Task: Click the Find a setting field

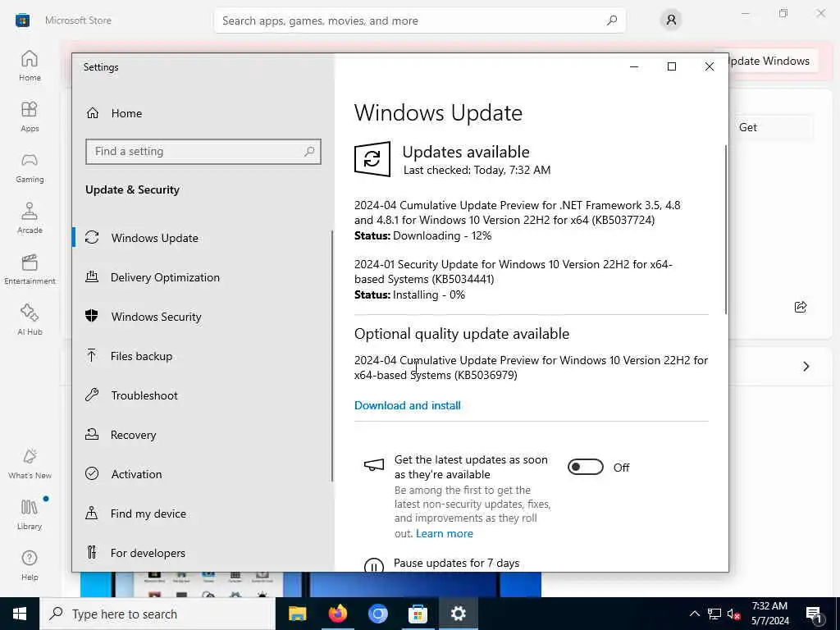Action: pyautogui.click(x=203, y=152)
